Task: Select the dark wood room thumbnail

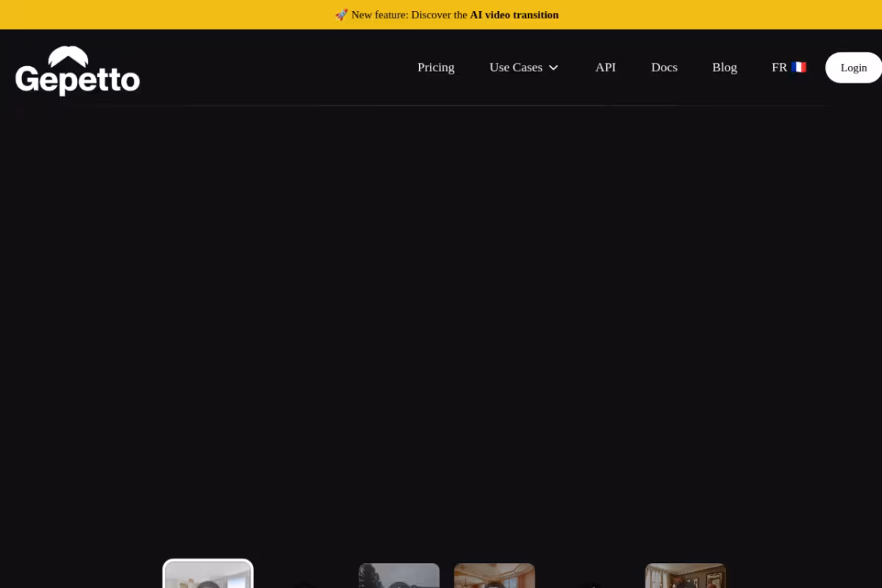Action: click(x=686, y=576)
